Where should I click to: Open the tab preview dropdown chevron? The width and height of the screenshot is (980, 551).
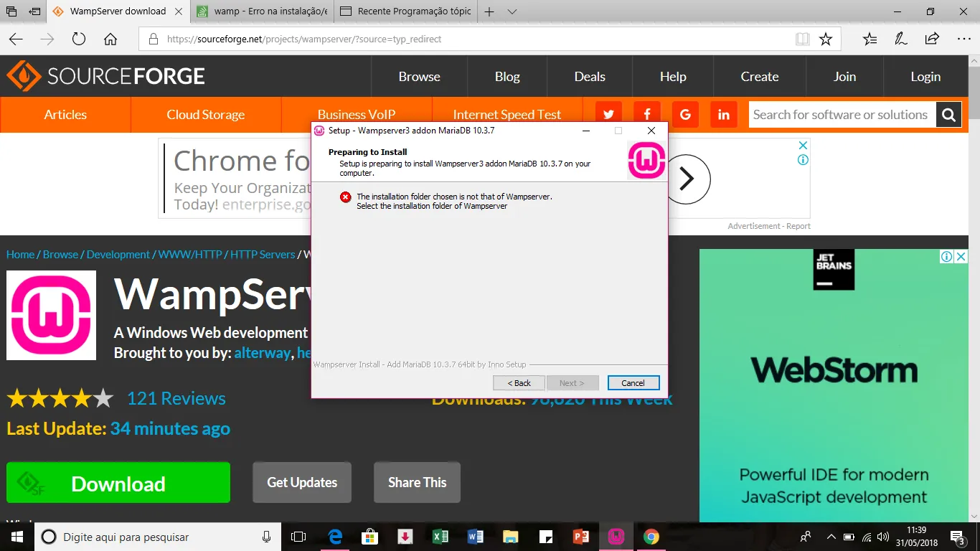[x=512, y=11]
